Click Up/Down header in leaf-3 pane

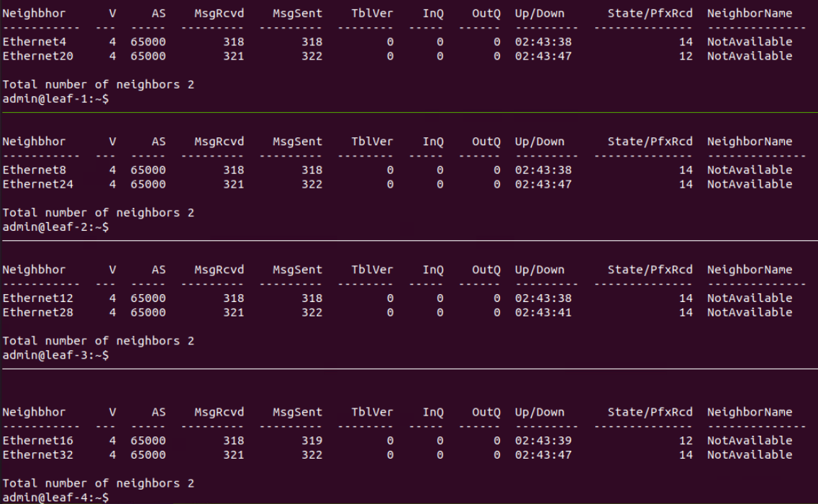pyautogui.click(x=540, y=270)
